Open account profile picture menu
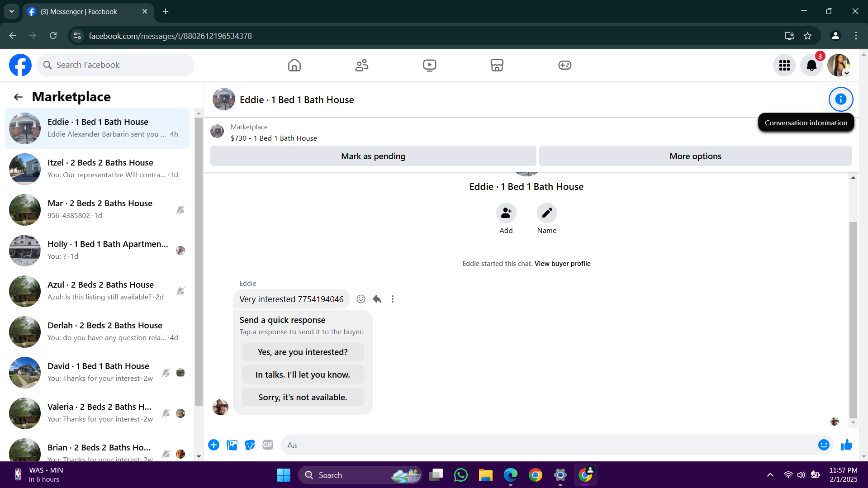 point(839,65)
